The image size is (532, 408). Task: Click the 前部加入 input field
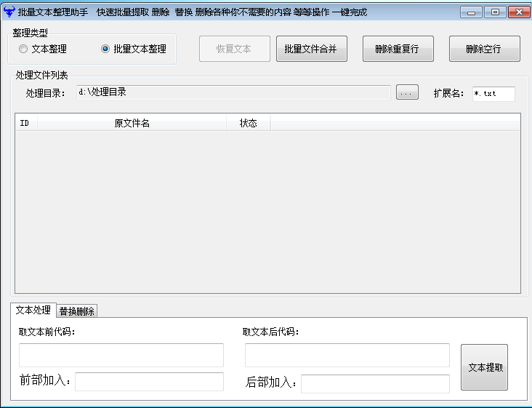point(149,382)
